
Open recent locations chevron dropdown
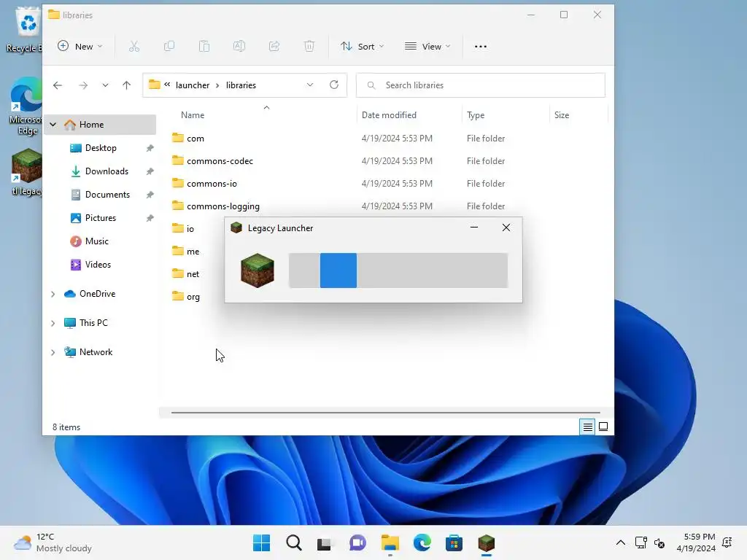pyautogui.click(x=105, y=85)
